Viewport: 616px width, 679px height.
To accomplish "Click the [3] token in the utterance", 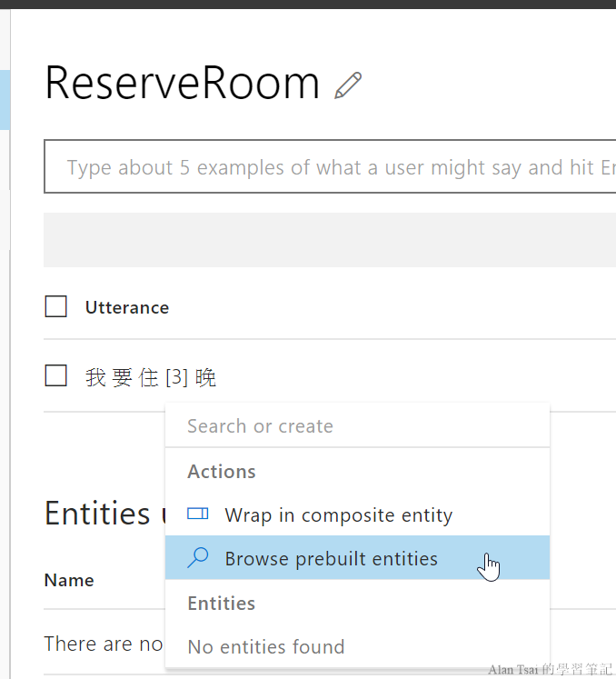I will pyautogui.click(x=176, y=377).
